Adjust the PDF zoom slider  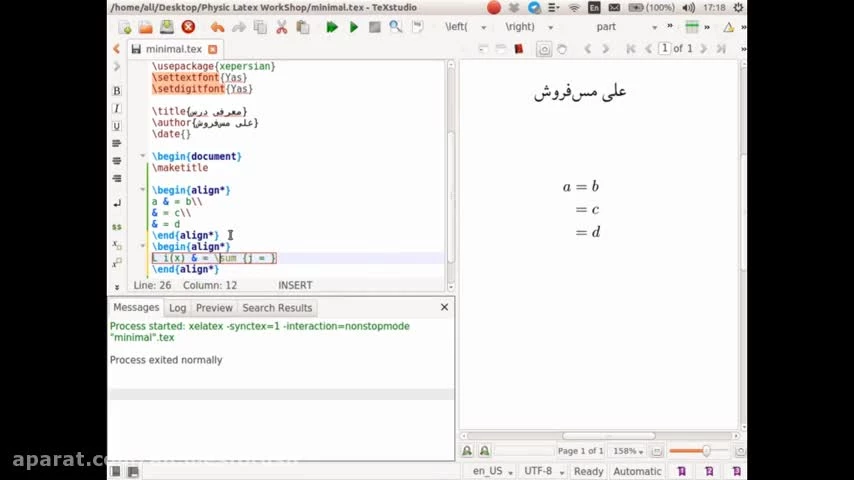pyautogui.click(x=705, y=451)
